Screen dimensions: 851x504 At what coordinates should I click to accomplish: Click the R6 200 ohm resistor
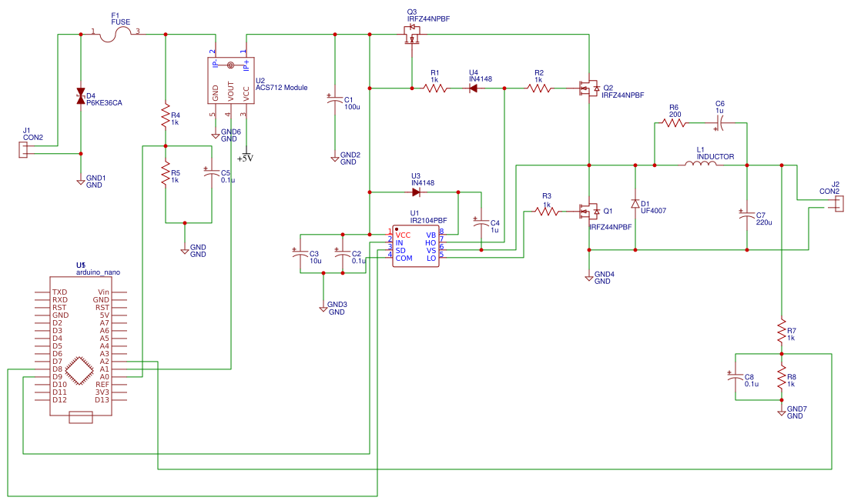[x=675, y=122]
